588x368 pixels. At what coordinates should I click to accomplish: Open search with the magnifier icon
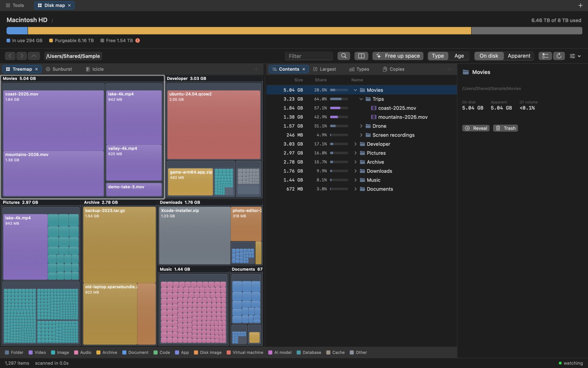[x=344, y=56]
